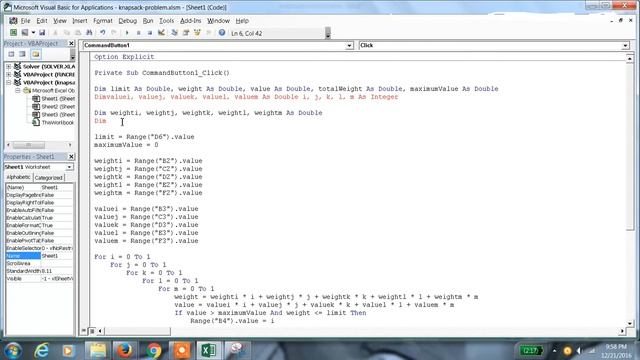This screenshot has height=360, width=640.
Task: Open the CommandButton1 object dropdown
Action: [x=349, y=46]
